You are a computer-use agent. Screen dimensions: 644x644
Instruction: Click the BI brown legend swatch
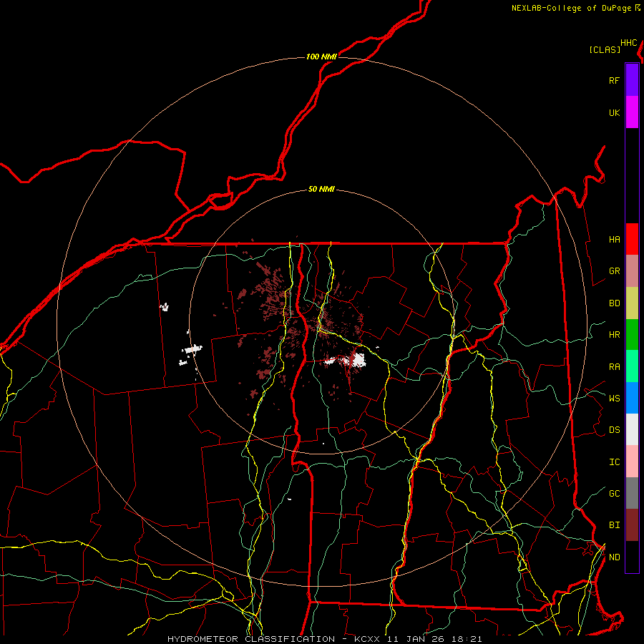coord(632,525)
